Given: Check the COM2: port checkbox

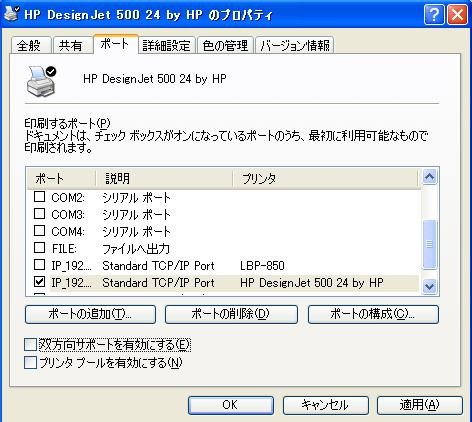Looking at the screenshot, I should pyautogui.click(x=40, y=197).
